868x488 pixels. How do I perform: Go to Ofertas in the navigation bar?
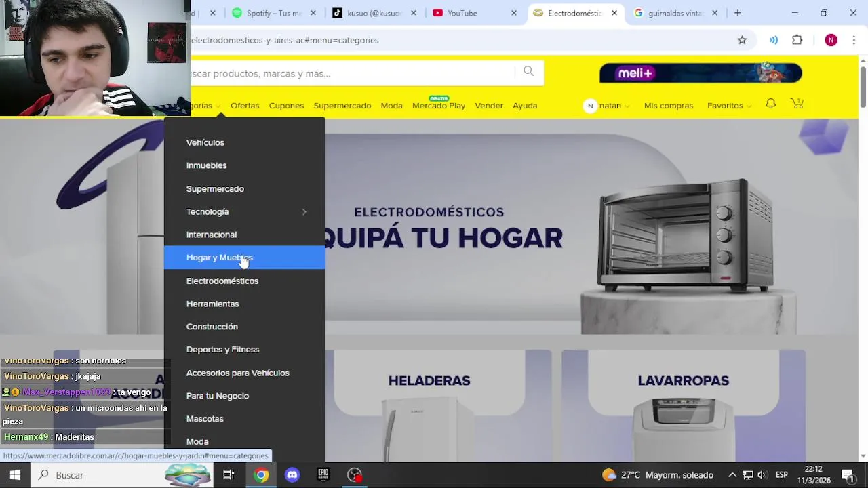(x=245, y=106)
